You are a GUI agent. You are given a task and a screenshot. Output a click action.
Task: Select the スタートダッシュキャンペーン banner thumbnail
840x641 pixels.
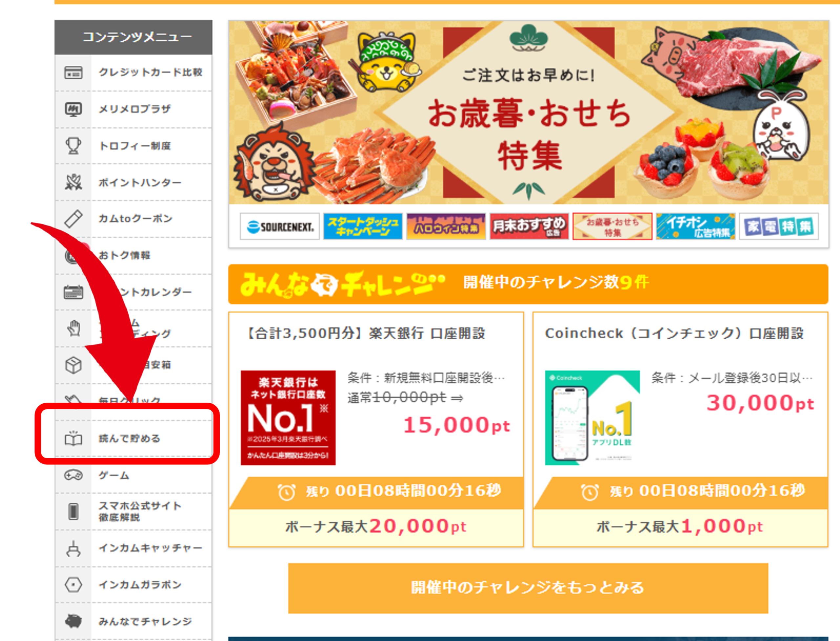[x=363, y=226]
